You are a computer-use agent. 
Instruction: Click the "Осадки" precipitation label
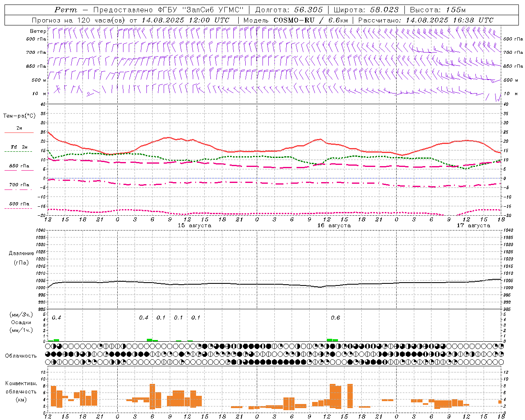[x=21, y=322]
